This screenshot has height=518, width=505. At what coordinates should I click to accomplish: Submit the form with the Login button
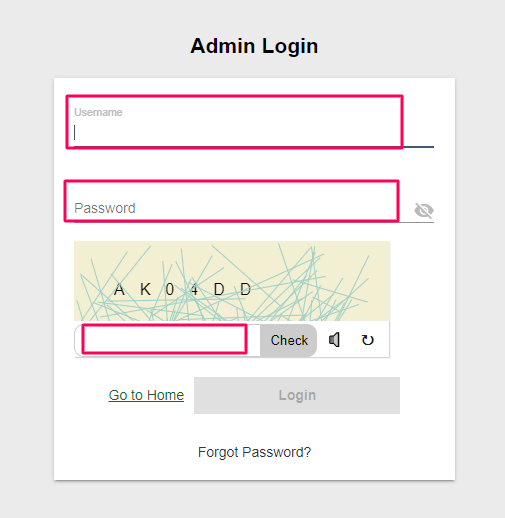coord(297,395)
